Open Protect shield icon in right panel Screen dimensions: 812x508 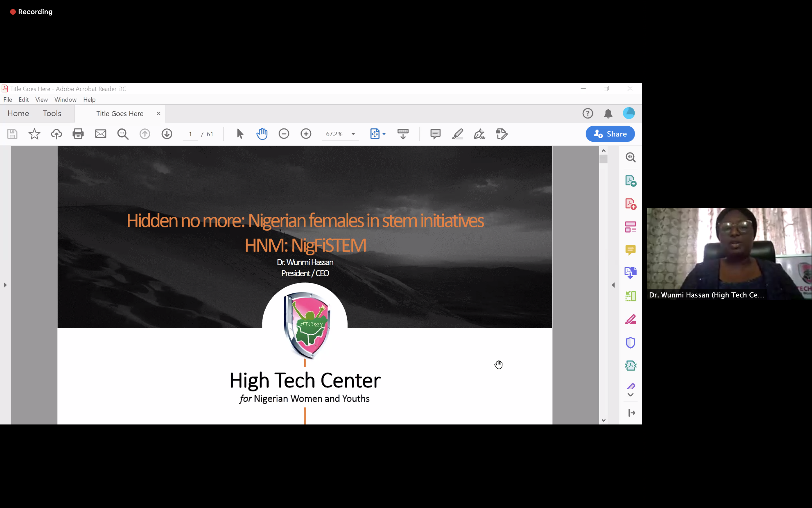click(631, 343)
